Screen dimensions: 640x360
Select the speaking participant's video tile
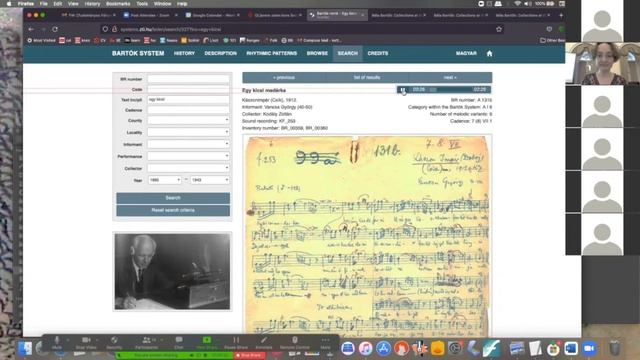click(602, 63)
